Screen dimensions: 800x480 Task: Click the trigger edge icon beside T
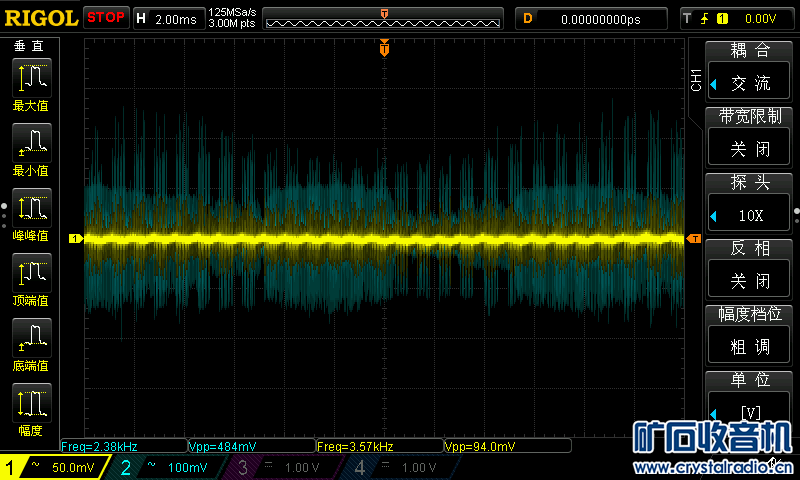click(703, 18)
